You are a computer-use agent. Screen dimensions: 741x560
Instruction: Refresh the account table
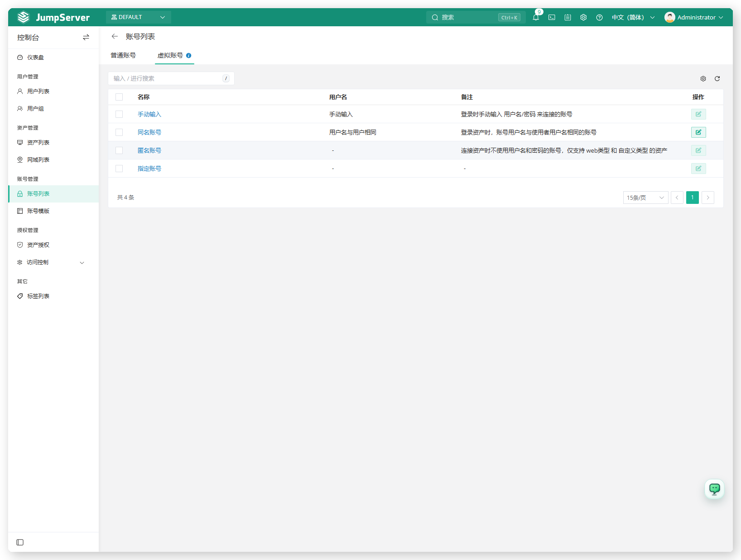coord(717,78)
